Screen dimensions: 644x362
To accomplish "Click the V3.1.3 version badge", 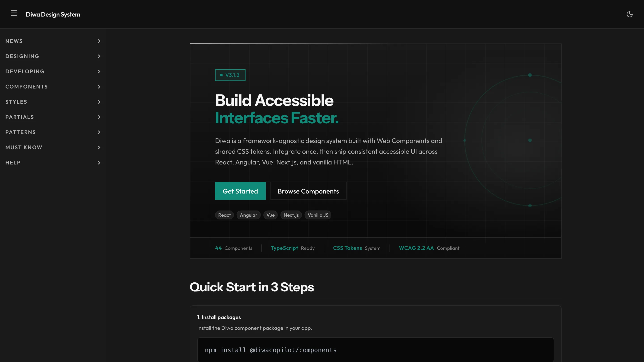I will click(x=230, y=75).
